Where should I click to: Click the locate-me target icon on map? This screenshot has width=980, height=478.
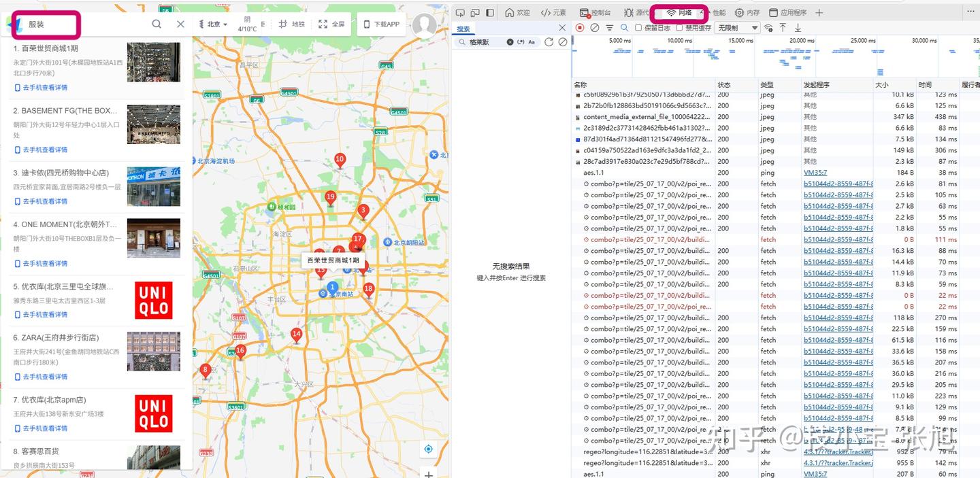coord(428,449)
